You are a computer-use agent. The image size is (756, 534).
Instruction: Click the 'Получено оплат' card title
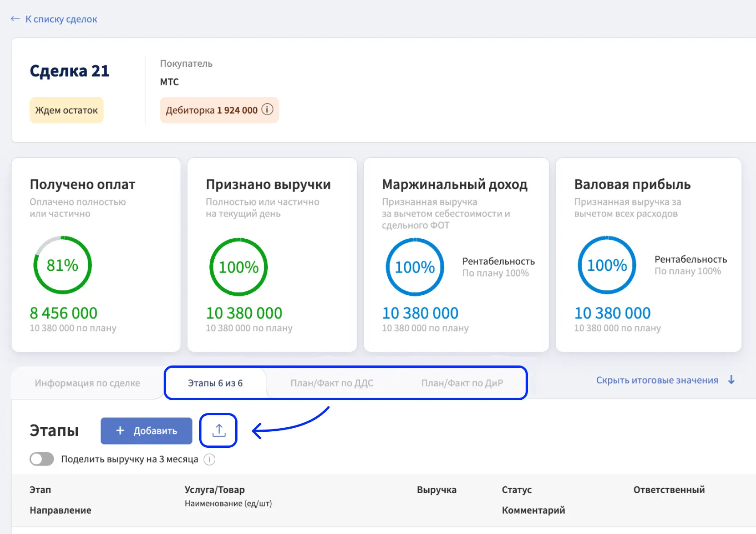click(x=82, y=184)
